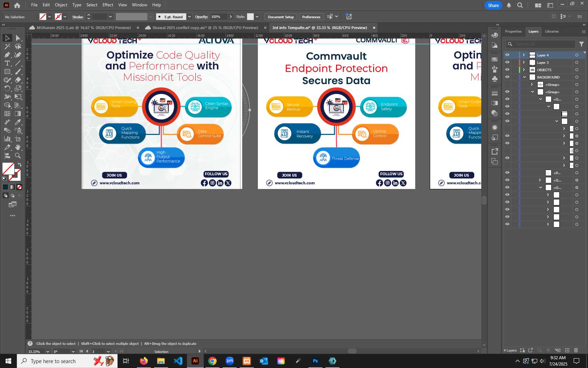Select the Line Segment tool
588x368 pixels.
[18, 63]
